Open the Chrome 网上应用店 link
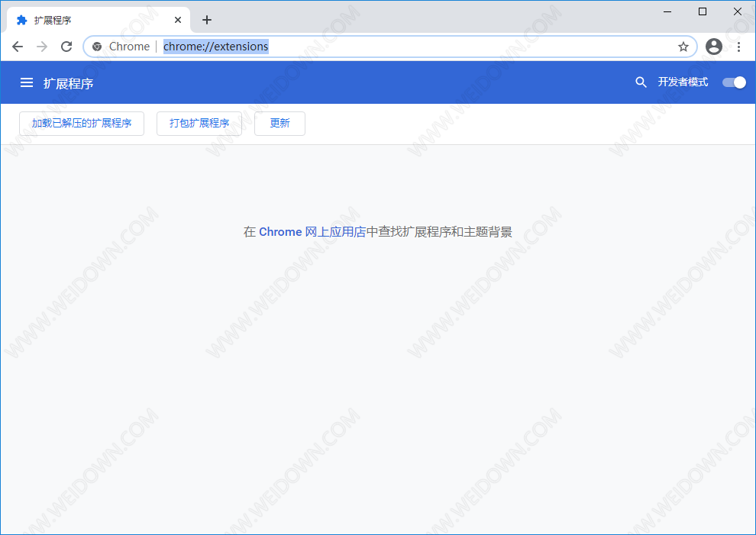This screenshot has width=756, height=535. click(312, 232)
